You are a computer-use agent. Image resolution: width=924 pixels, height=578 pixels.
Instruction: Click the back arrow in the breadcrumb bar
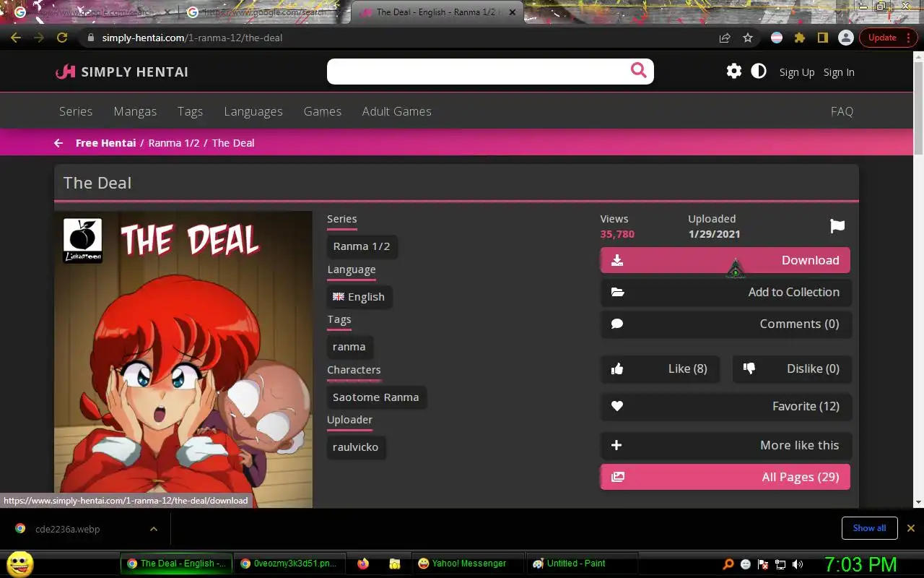click(58, 143)
